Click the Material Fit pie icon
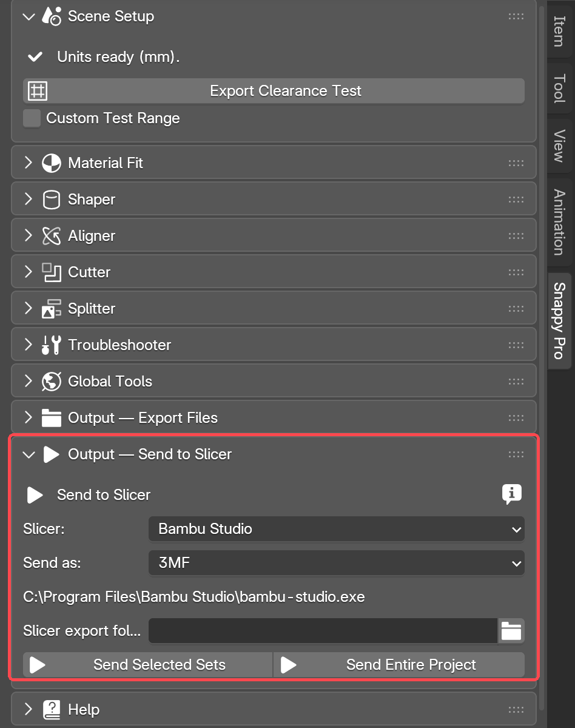Image resolution: width=575 pixels, height=728 pixels. coord(52,163)
